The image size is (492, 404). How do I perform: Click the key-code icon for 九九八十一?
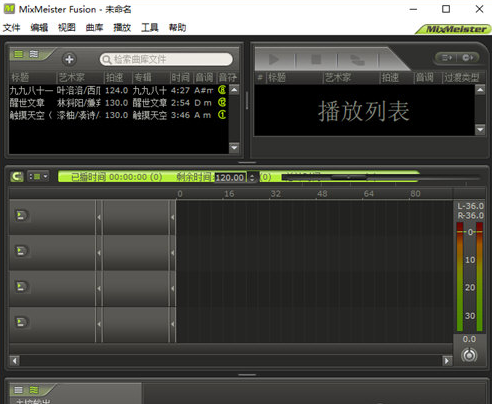coord(222,90)
